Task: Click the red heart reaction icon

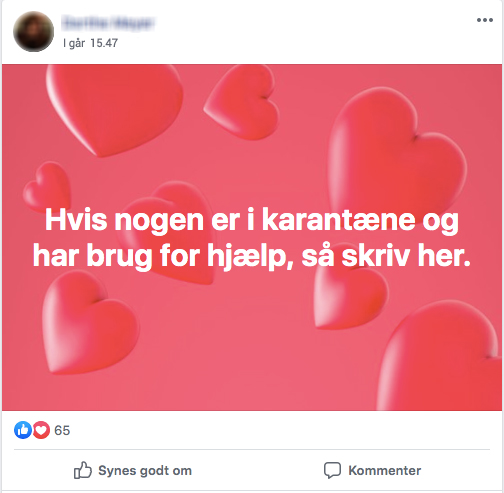Action: click(41, 430)
